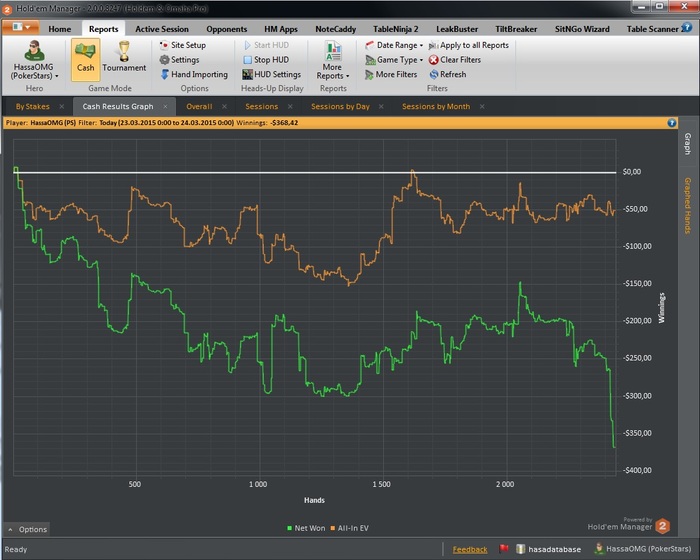Screen dimensions: 700x560
Task: Toggle the Net Won legend series
Action: (x=306, y=528)
